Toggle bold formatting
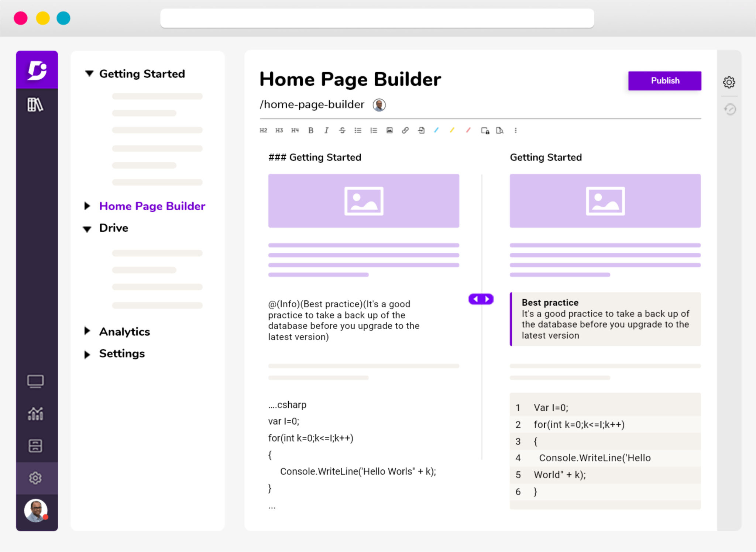The width and height of the screenshot is (756, 552). (311, 130)
